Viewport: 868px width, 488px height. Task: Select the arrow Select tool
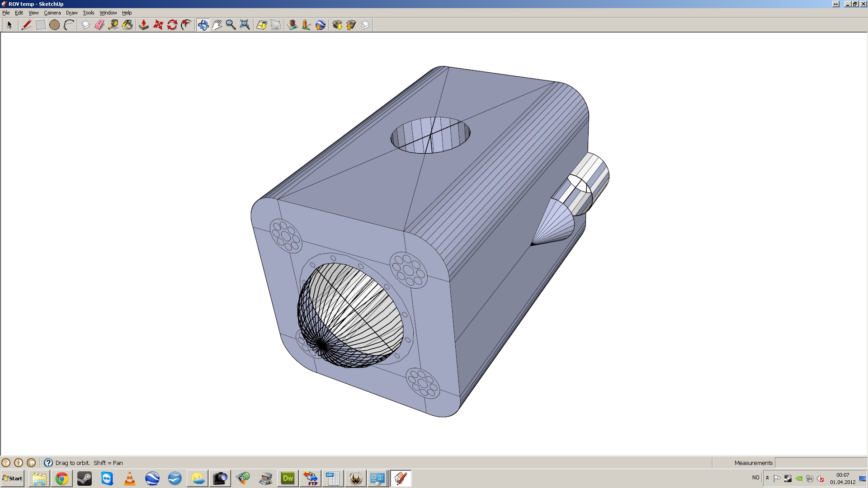tap(9, 25)
